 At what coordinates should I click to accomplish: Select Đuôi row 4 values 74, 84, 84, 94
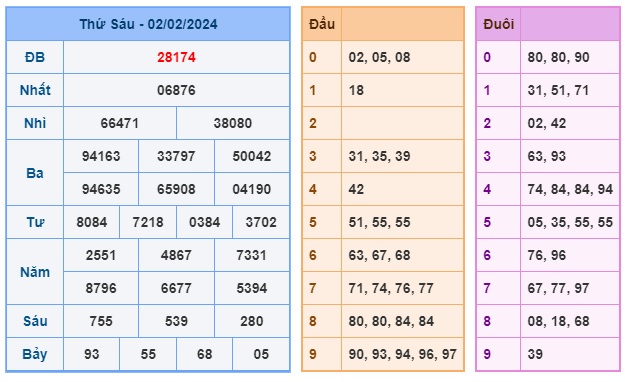570,189
